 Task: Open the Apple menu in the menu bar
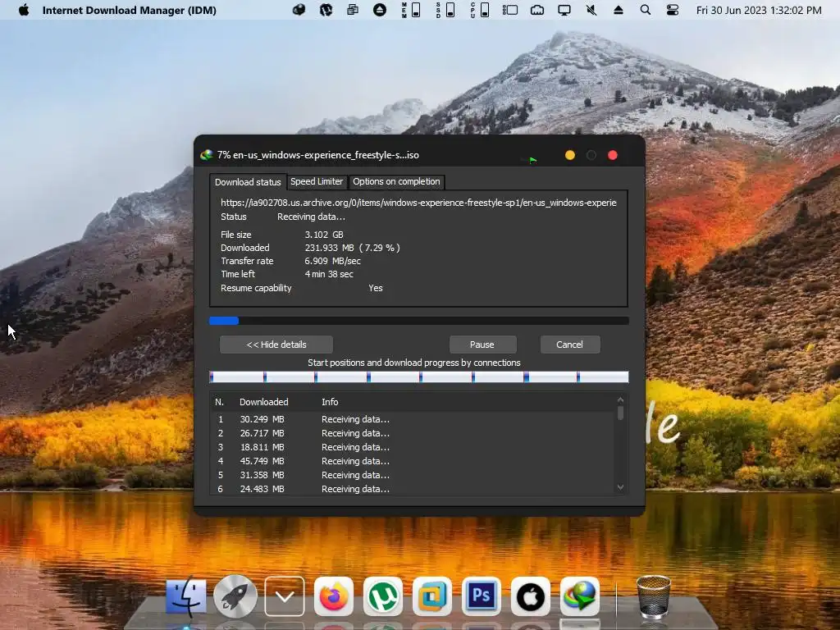(x=24, y=10)
